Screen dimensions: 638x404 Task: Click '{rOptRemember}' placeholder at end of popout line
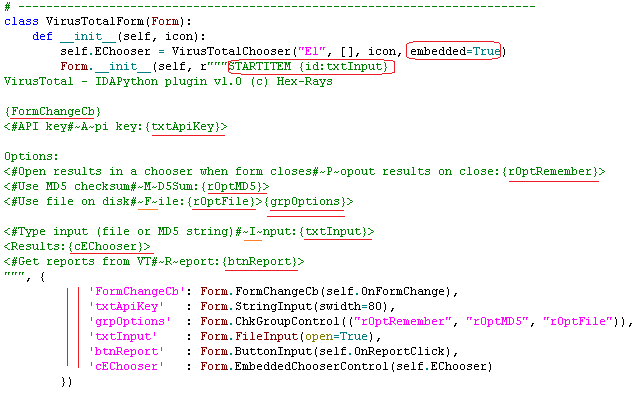tap(550, 171)
